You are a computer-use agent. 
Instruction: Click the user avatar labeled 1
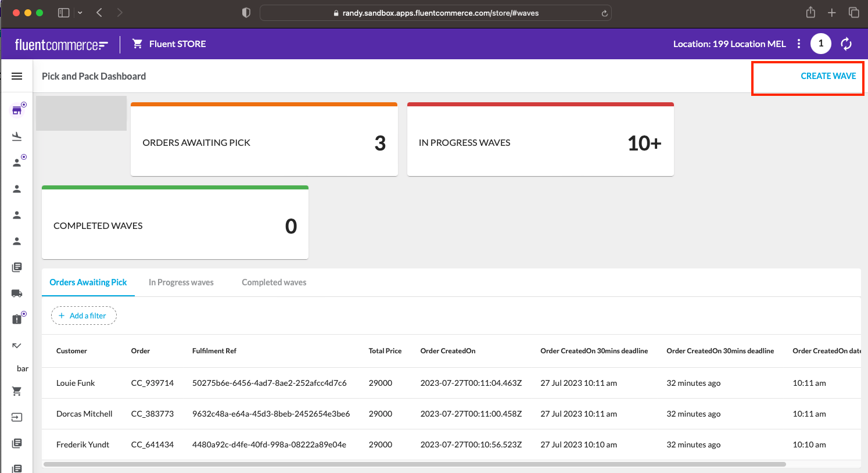pos(820,44)
